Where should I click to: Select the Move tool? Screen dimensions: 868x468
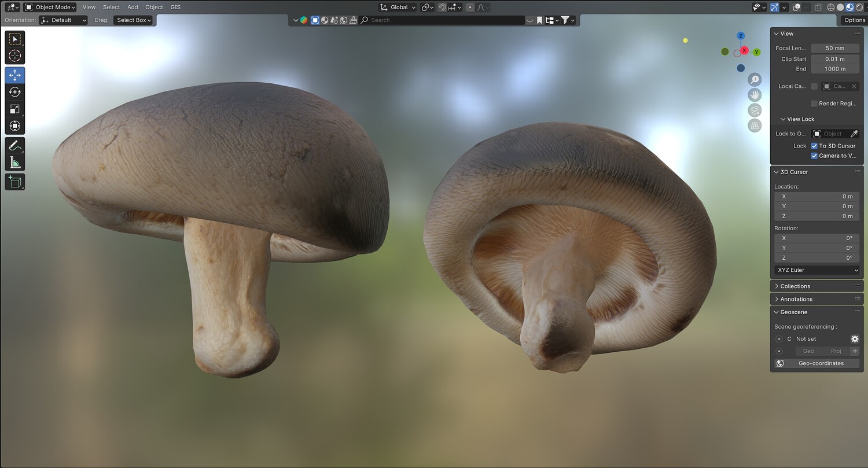click(15, 75)
